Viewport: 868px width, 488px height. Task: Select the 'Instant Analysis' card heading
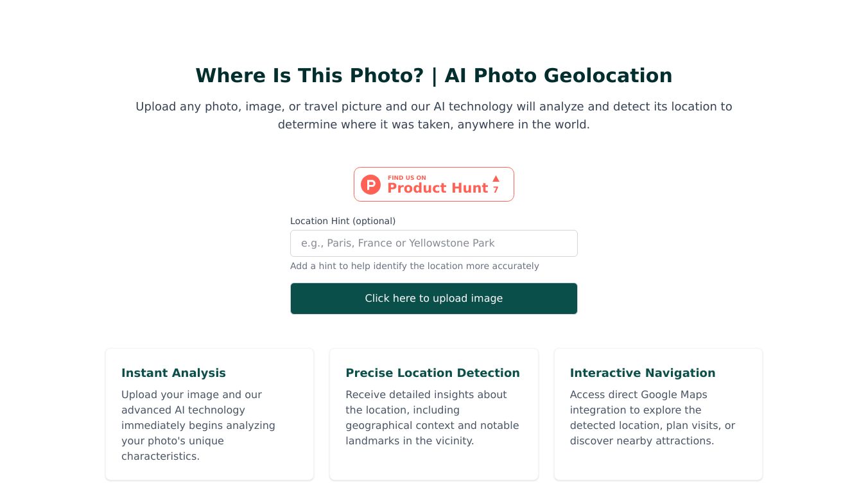(x=173, y=373)
